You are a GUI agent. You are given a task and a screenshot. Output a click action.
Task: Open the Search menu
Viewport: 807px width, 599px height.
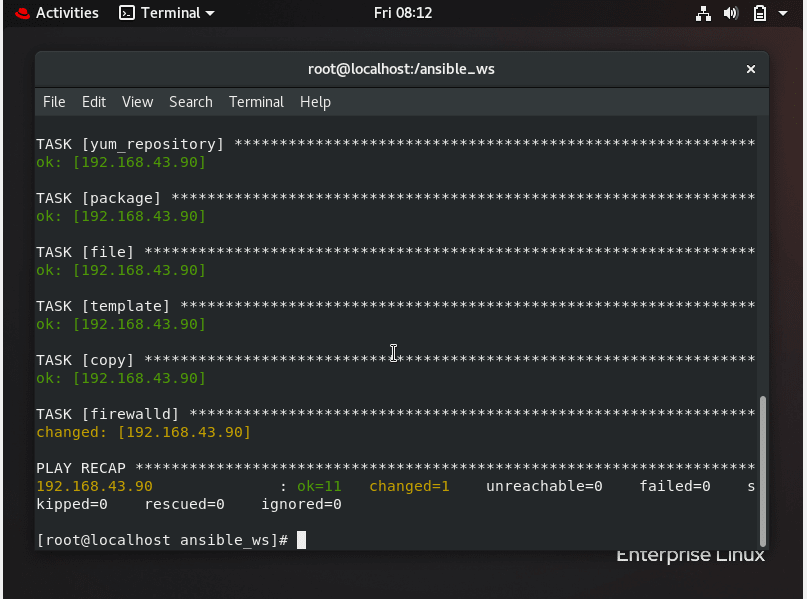point(191,102)
